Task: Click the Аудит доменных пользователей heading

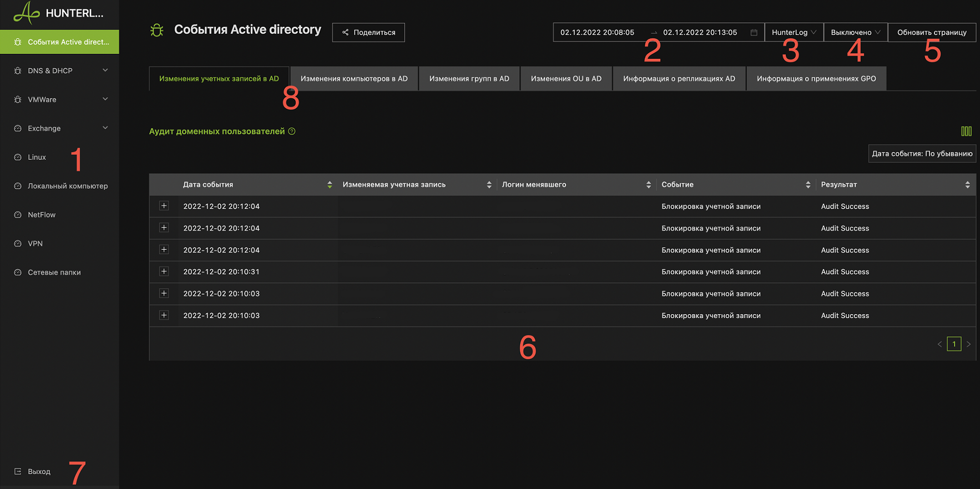Action: click(x=217, y=132)
